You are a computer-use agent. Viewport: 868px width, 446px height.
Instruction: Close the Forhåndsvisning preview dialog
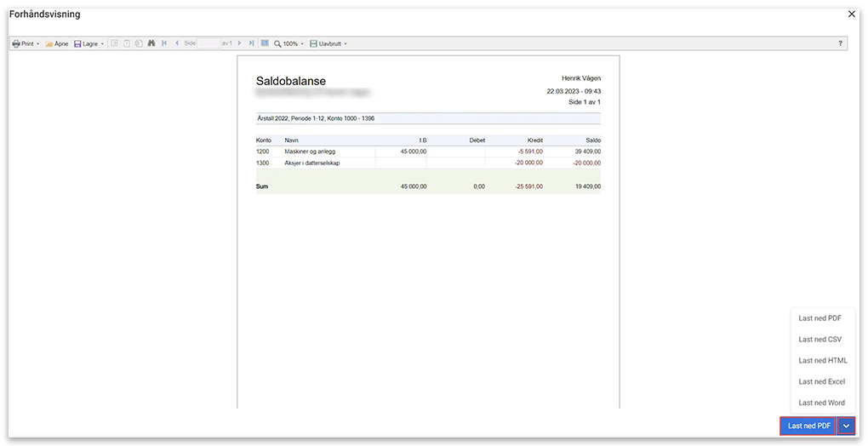(x=852, y=14)
